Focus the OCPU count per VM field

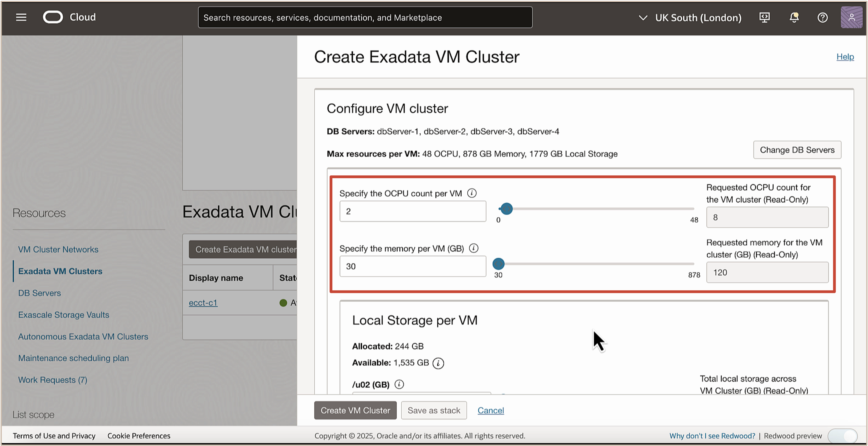coord(413,211)
